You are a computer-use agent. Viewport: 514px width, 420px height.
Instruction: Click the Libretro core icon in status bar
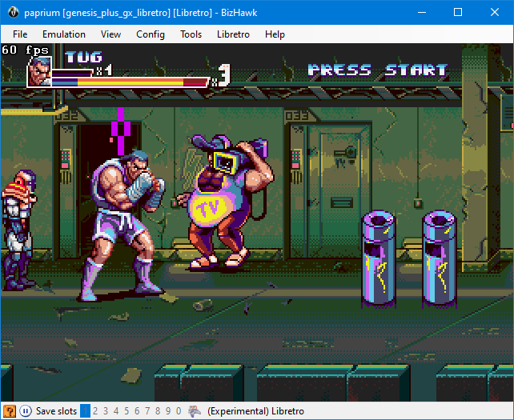195,411
